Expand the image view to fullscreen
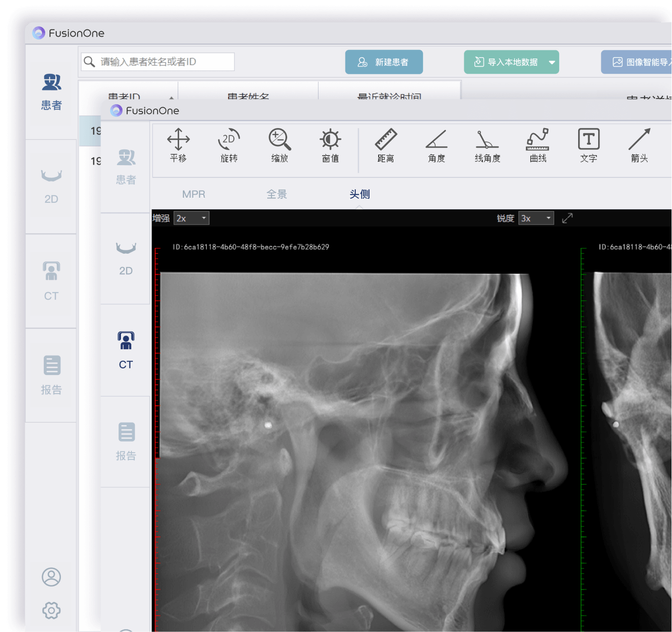 567,218
